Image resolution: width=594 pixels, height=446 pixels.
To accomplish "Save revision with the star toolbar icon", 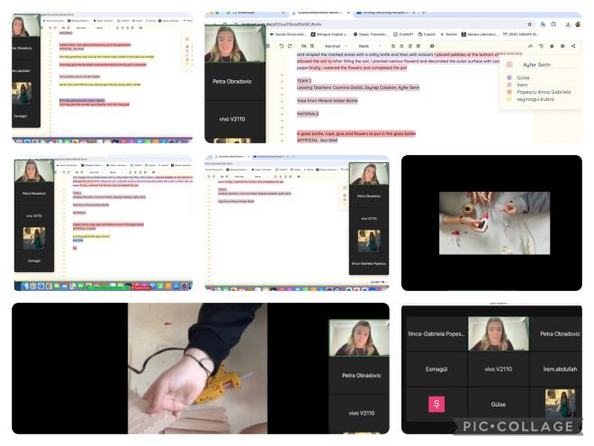I will pyautogui.click(x=552, y=46).
